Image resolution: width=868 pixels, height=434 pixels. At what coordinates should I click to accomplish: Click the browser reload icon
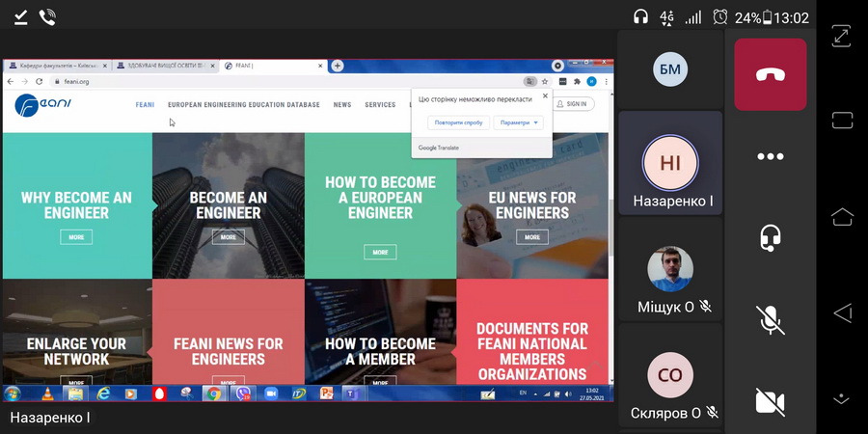click(39, 82)
